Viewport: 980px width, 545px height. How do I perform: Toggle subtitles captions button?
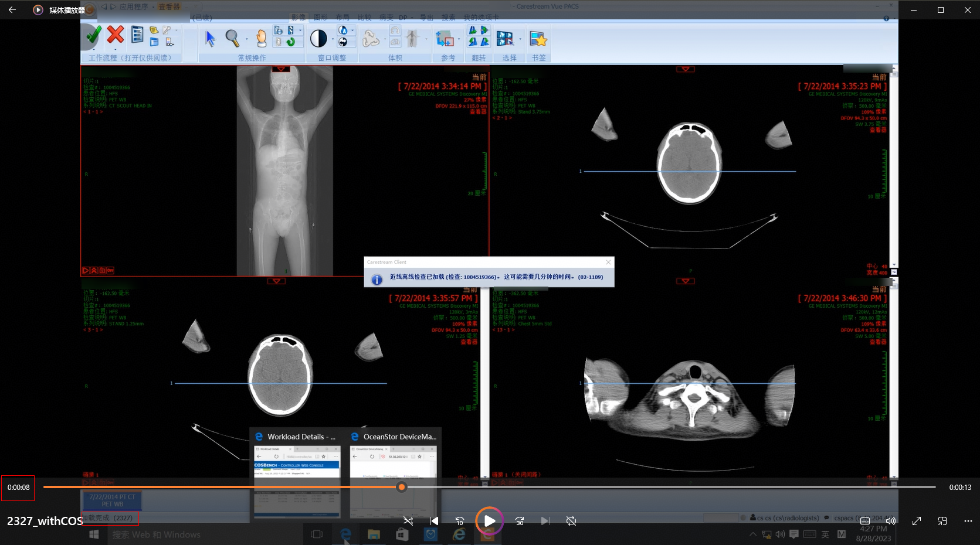(x=865, y=521)
